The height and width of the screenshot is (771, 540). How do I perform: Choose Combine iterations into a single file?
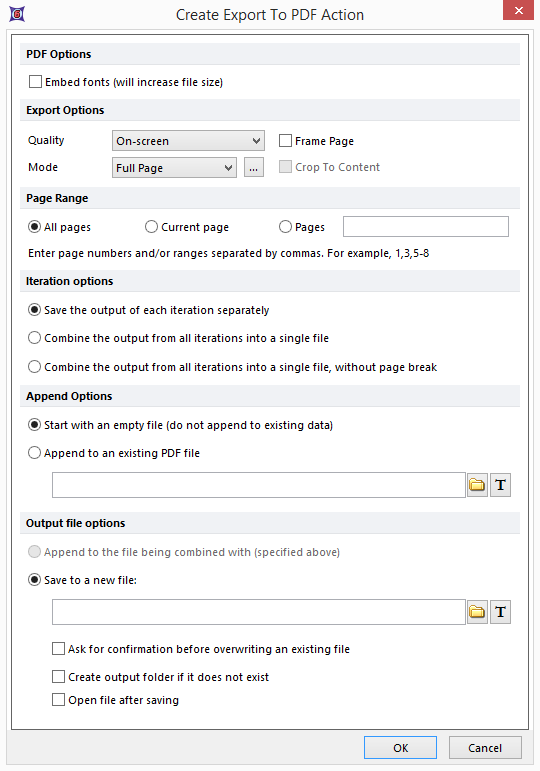pos(34,338)
